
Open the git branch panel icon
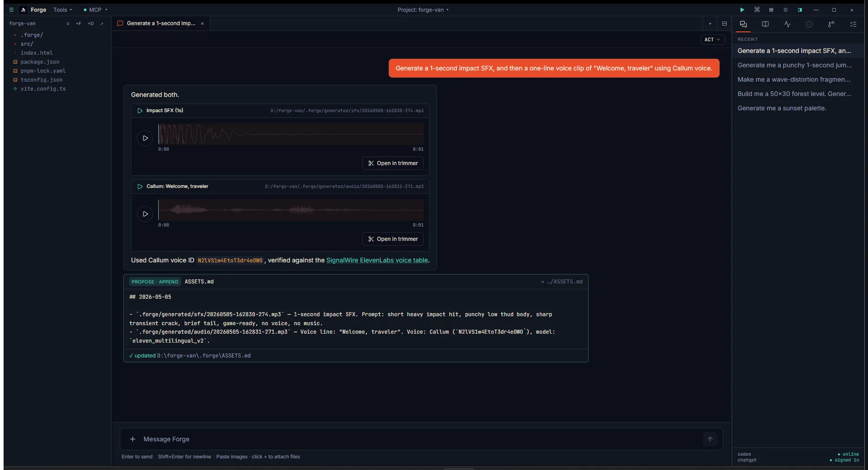coord(831,24)
